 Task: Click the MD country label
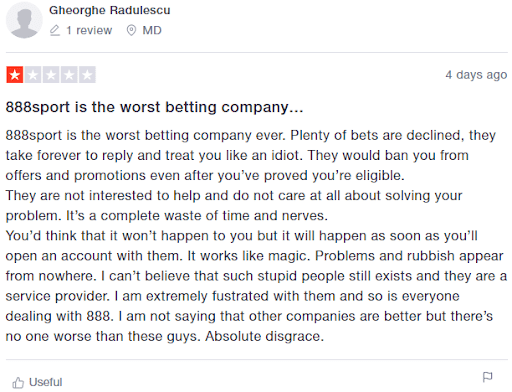(x=152, y=30)
